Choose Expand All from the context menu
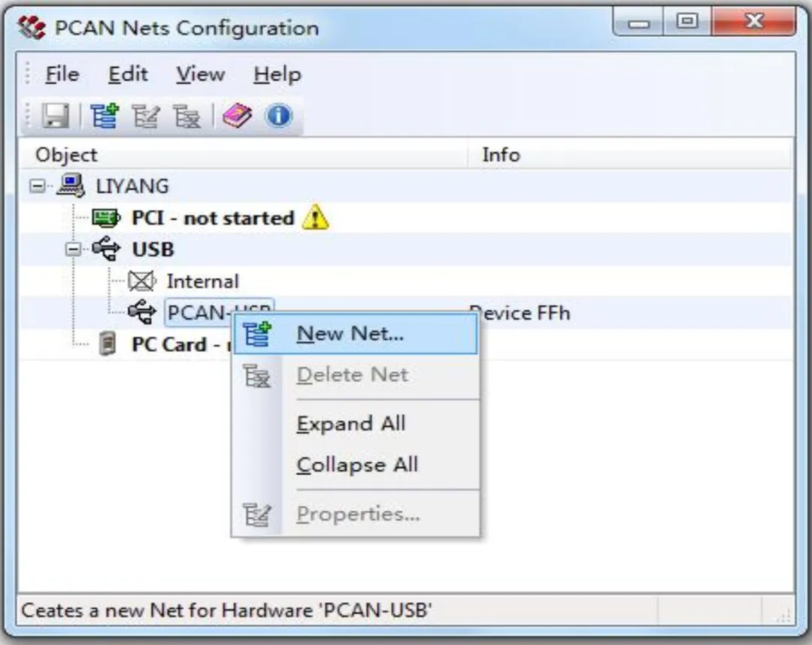Image resolution: width=812 pixels, height=645 pixels. pos(356,424)
